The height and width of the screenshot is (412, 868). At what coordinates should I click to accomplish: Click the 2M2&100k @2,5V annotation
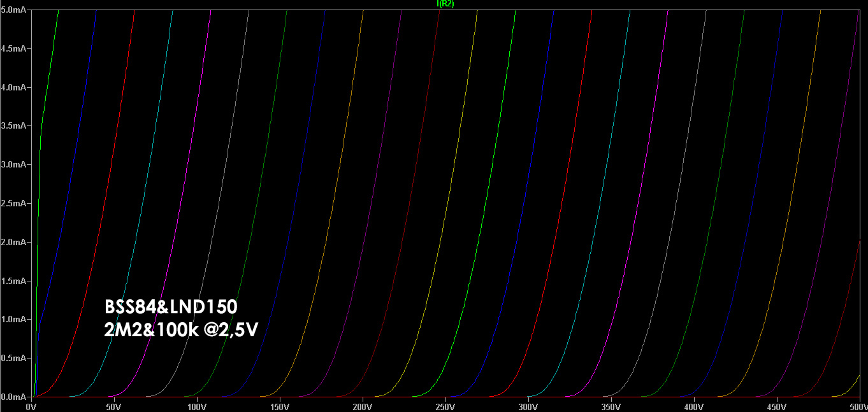[181, 330]
